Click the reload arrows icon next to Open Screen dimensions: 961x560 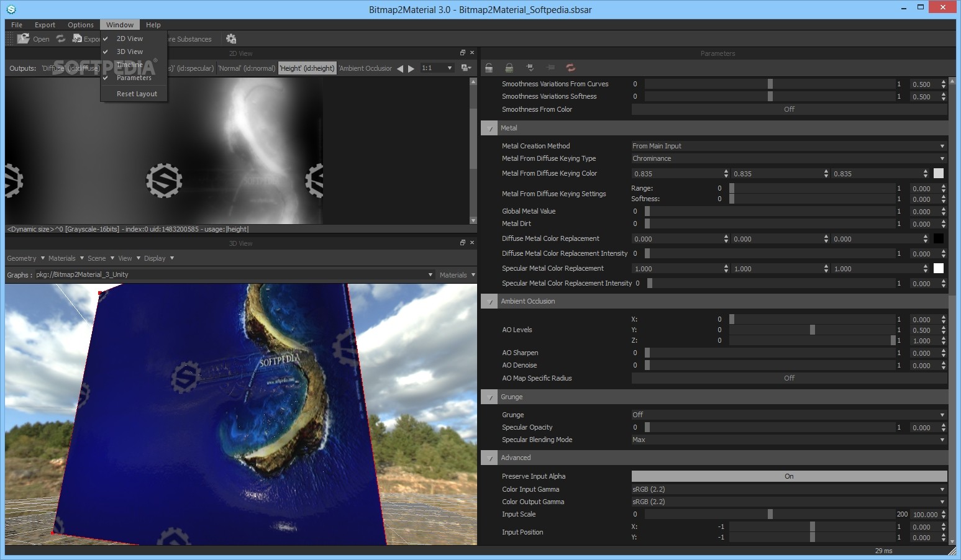60,38
